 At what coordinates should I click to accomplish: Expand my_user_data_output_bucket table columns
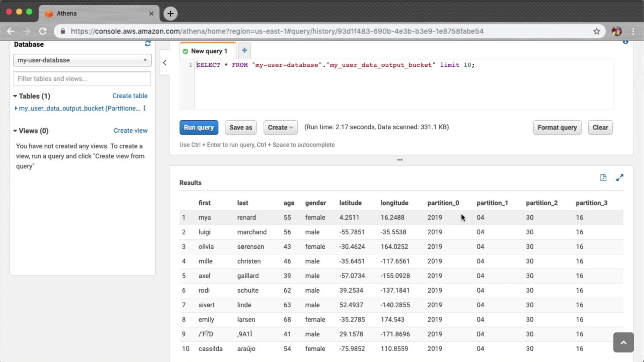point(16,108)
